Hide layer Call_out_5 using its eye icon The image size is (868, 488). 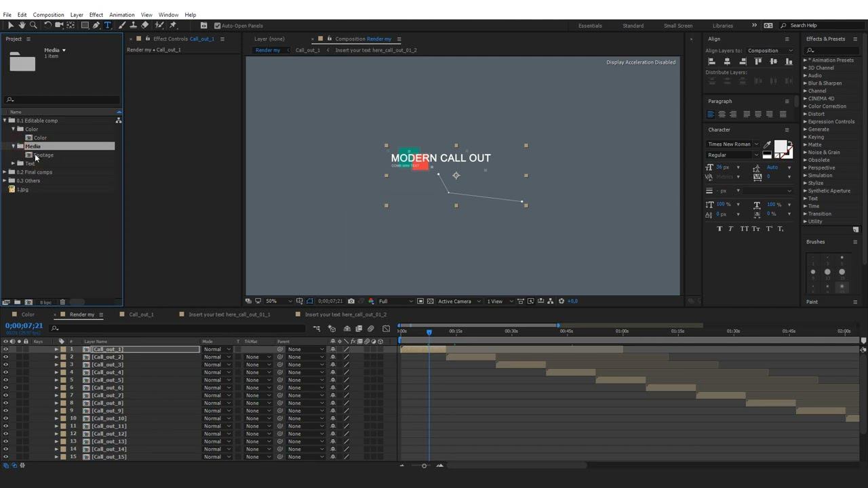(5, 380)
